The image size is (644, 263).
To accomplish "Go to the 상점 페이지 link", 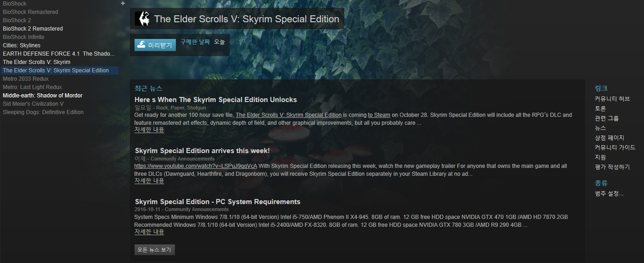I will [x=609, y=138].
